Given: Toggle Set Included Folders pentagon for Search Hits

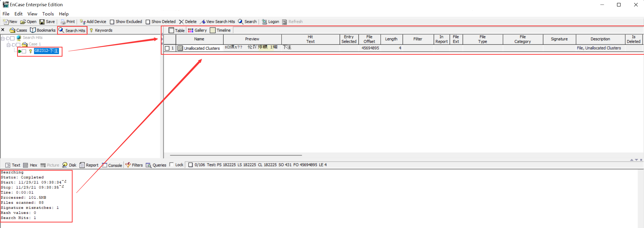Looking at the screenshot, I should coord(8,39).
